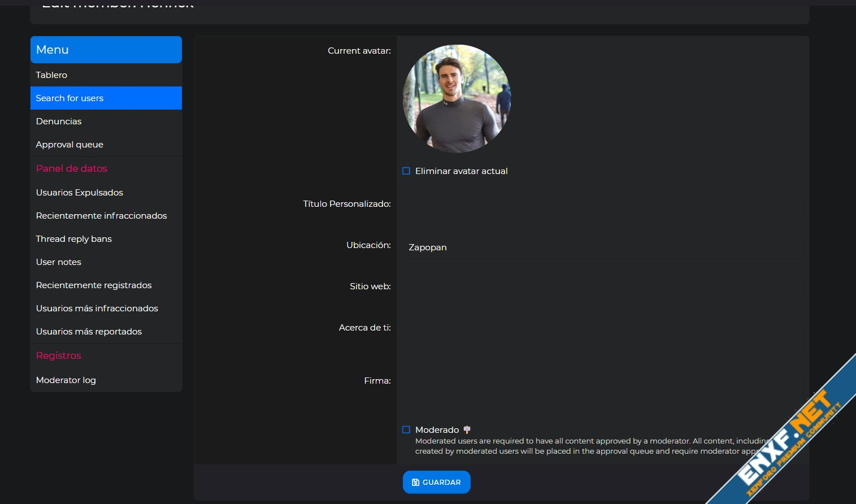Open Usuarios más infraccionados

point(106,308)
